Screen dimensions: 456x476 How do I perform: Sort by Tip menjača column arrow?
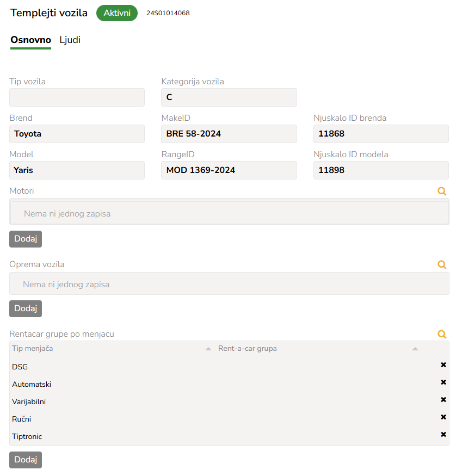coord(208,349)
